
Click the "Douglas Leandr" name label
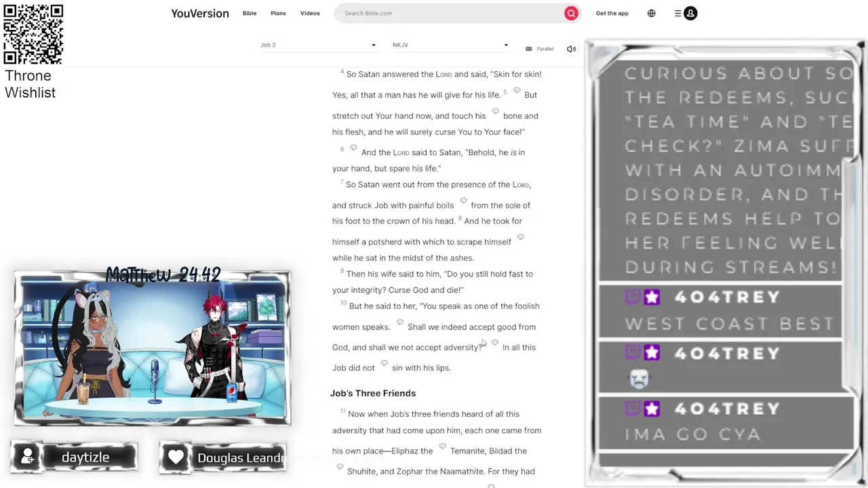tap(241, 458)
